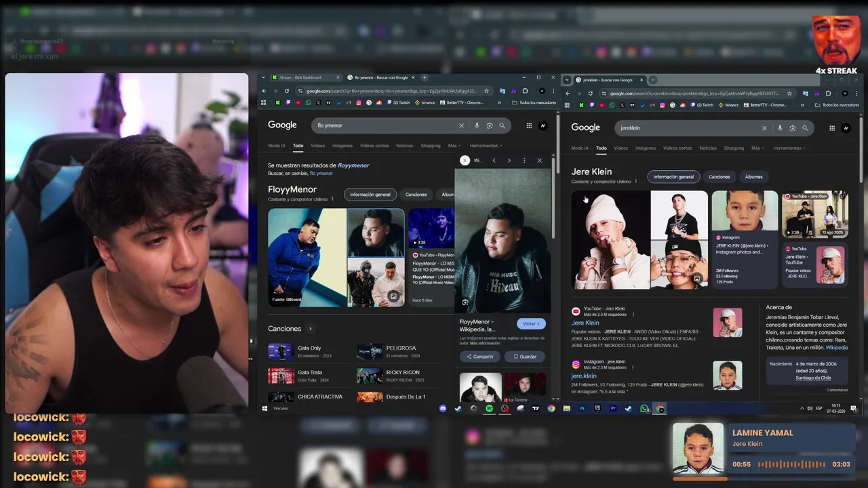This screenshot has width=868, height=488.
Task: Go back in the jereklein browser window
Action: coord(568,94)
